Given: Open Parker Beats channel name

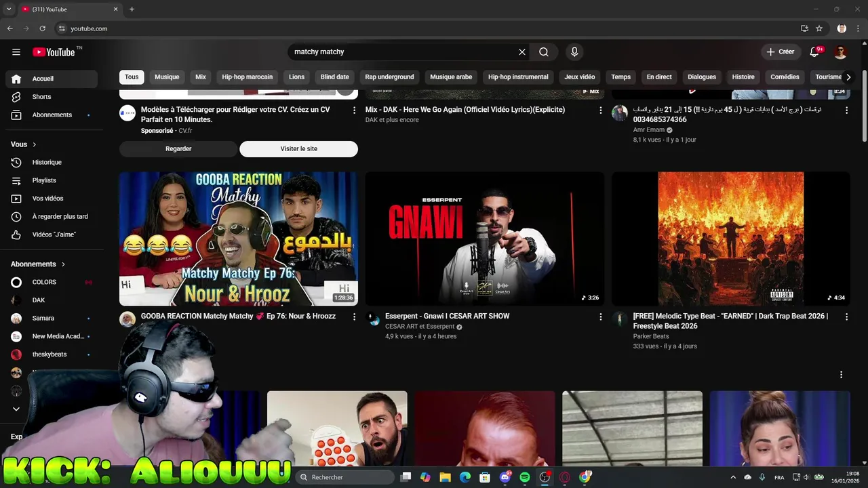Looking at the screenshot, I should (x=651, y=336).
